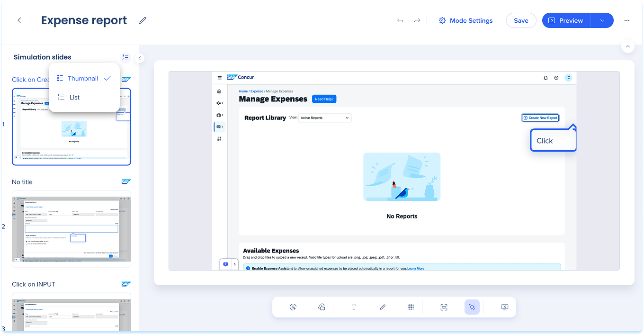This screenshot has width=644, height=335.
Task: Collapse the top header chevron
Action: (628, 46)
